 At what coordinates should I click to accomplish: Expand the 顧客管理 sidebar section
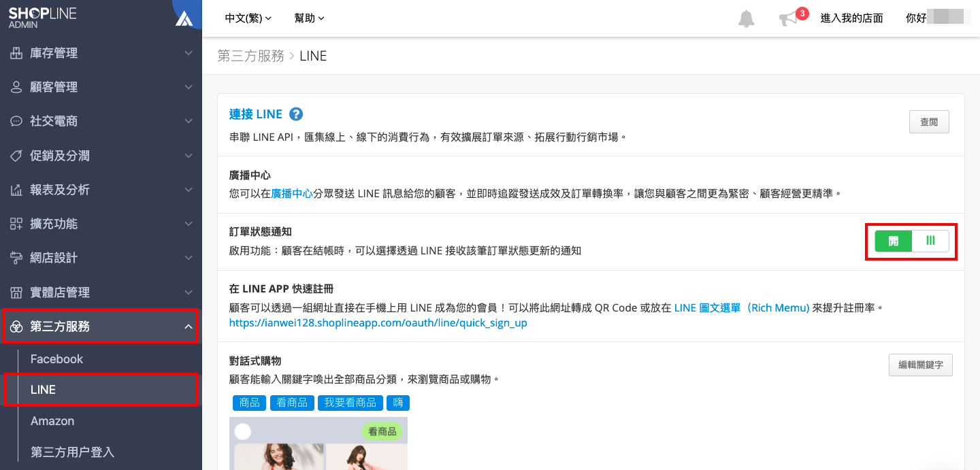[x=101, y=87]
